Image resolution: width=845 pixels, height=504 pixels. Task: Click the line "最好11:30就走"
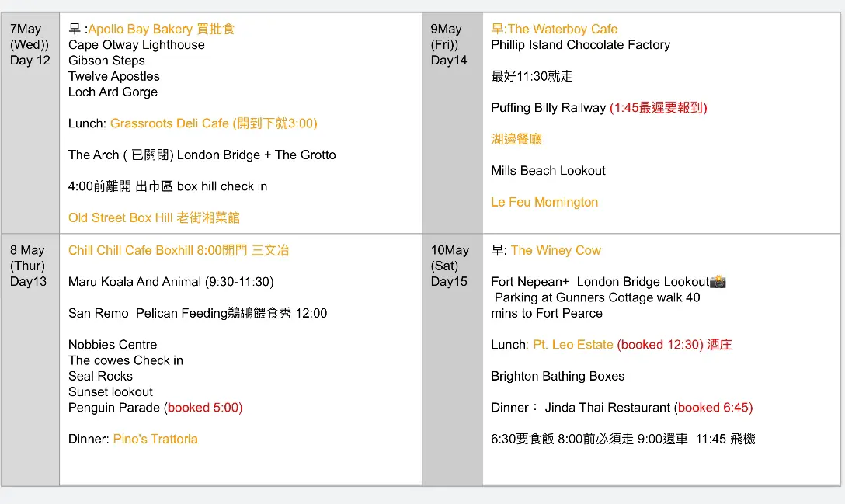coord(532,76)
